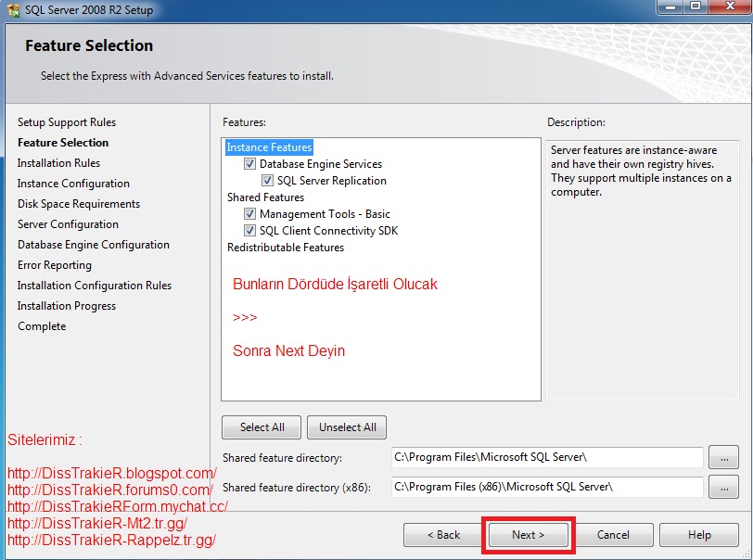
Task: Cancel the SQL Server setup
Action: tap(613, 535)
